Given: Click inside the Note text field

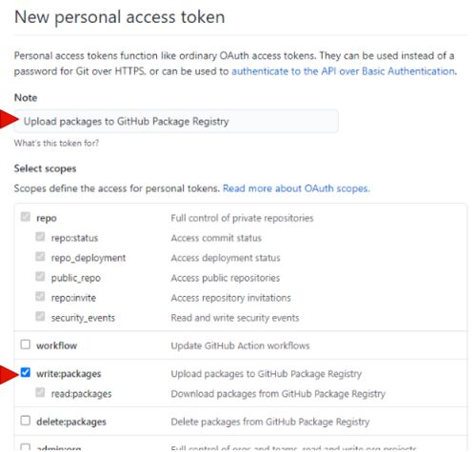Looking at the screenshot, I should [176, 121].
